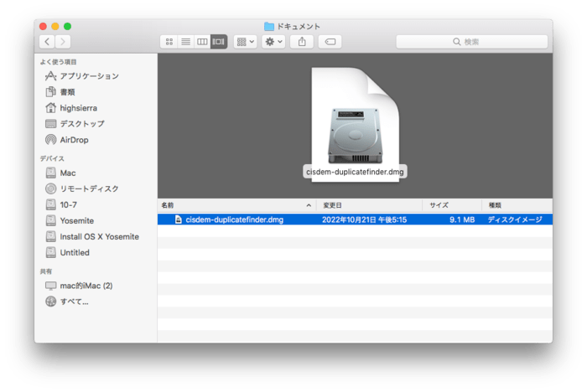Viewport: 587px width, 392px height.
Task: Open アプリケーション in the sidebar
Action: (x=89, y=76)
